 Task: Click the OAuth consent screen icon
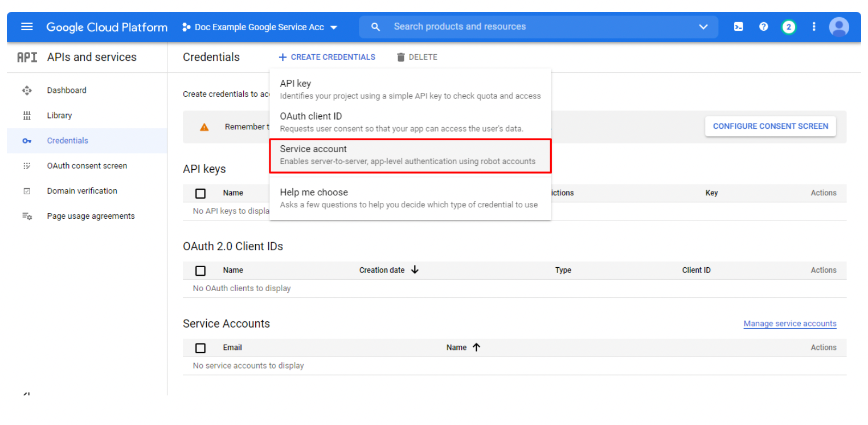[27, 166]
